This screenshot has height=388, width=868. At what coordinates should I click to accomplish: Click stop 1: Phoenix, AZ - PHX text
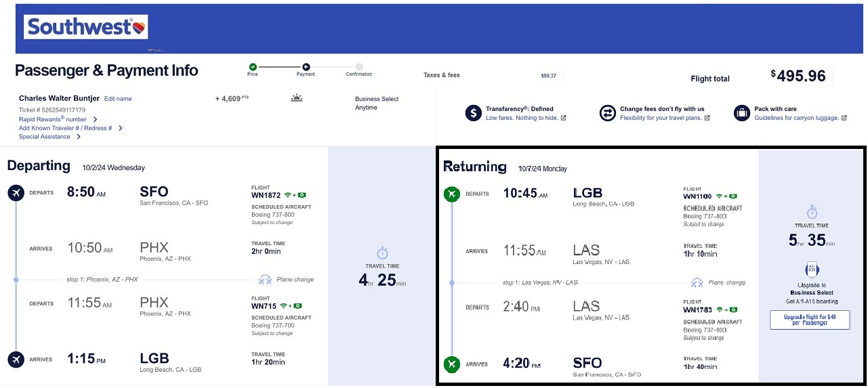102,279
